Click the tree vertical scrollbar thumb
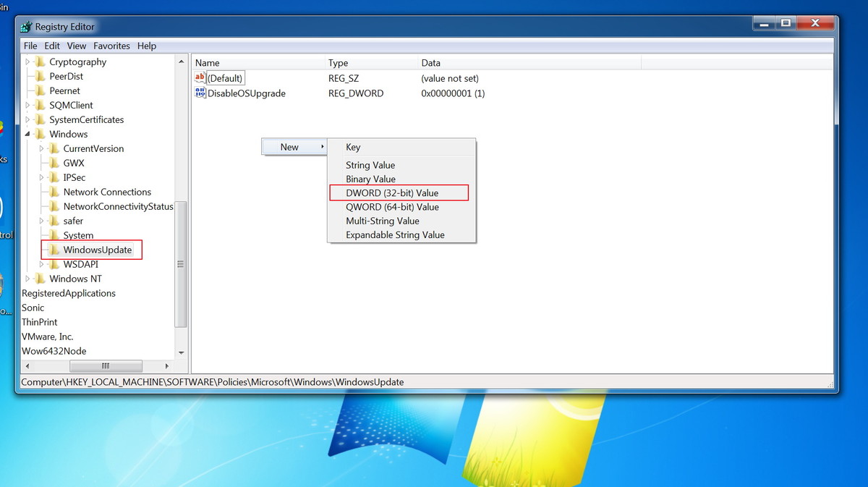Image resolution: width=868 pixels, height=487 pixels. click(x=182, y=265)
